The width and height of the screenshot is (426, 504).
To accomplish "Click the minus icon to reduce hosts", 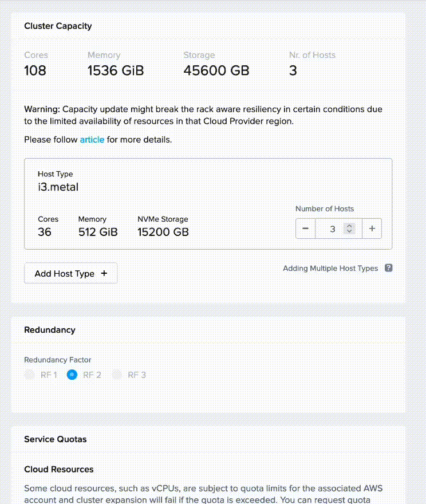I will click(x=305, y=229).
